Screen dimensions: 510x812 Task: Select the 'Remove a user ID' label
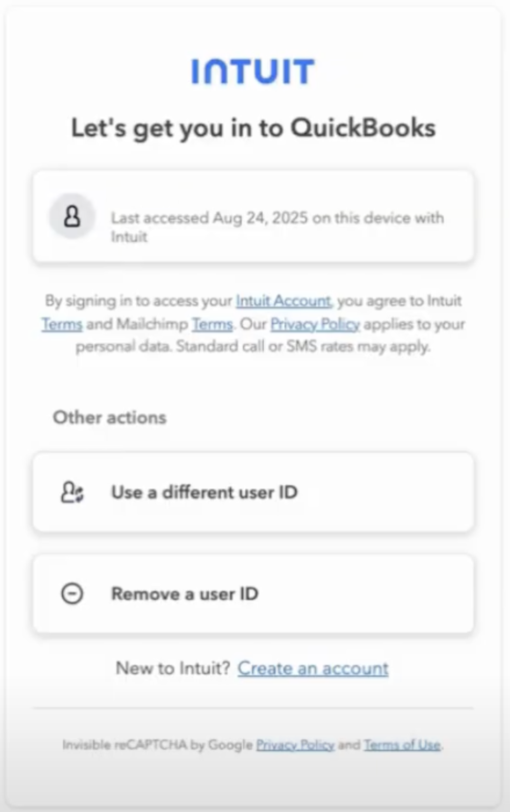185,594
